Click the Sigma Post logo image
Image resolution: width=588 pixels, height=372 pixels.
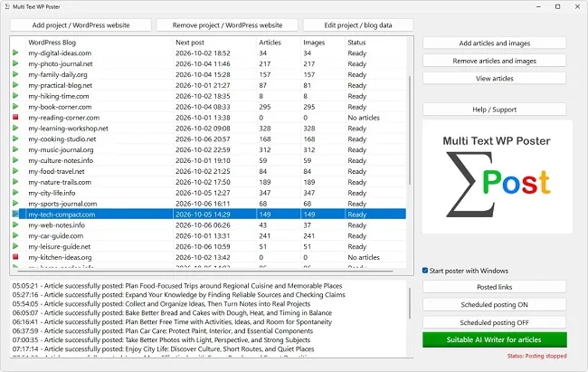point(498,176)
